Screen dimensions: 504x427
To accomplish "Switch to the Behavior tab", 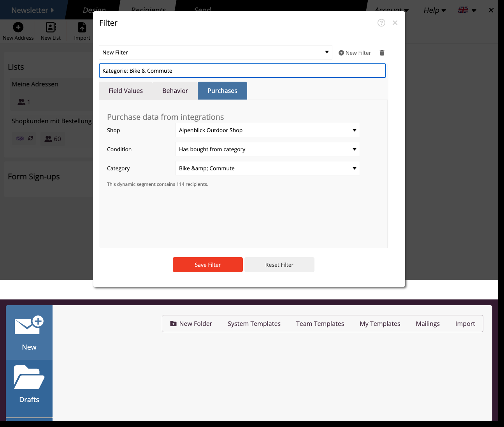I will (x=175, y=91).
